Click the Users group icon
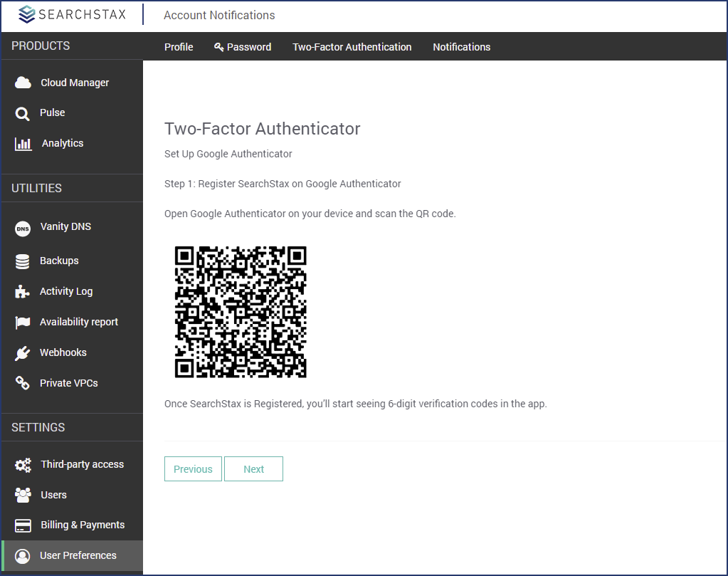728x576 pixels. (x=23, y=495)
